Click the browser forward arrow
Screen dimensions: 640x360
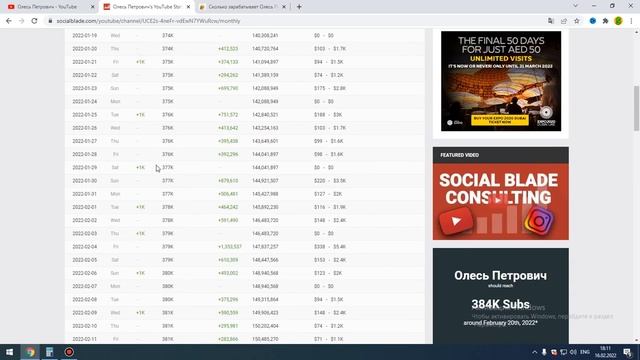(21, 21)
